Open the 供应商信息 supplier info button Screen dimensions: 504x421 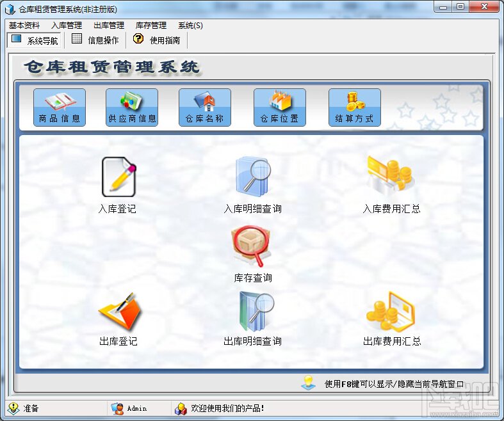pos(132,107)
